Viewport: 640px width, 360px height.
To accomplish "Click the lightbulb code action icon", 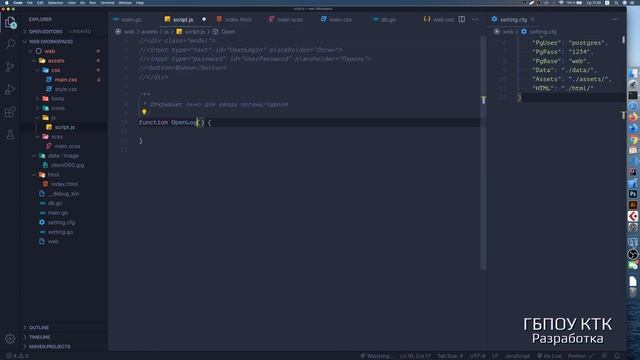I will point(144,112).
